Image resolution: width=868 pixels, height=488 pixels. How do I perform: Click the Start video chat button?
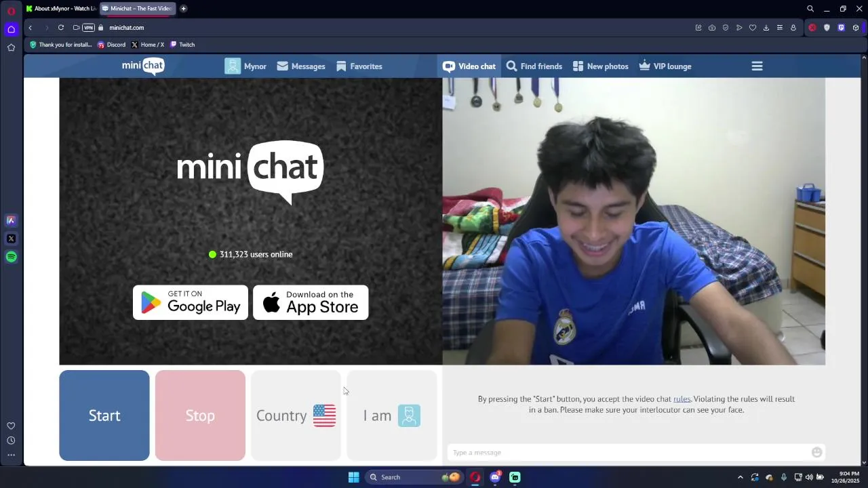[x=104, y=415]
